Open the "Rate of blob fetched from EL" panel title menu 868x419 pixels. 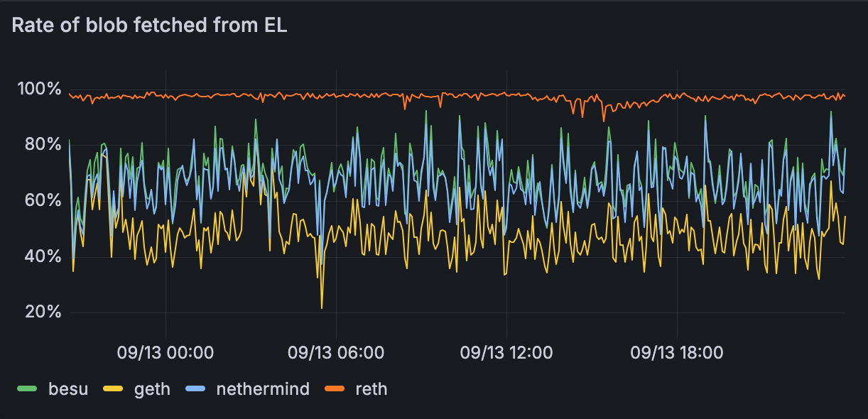(149, 26)
